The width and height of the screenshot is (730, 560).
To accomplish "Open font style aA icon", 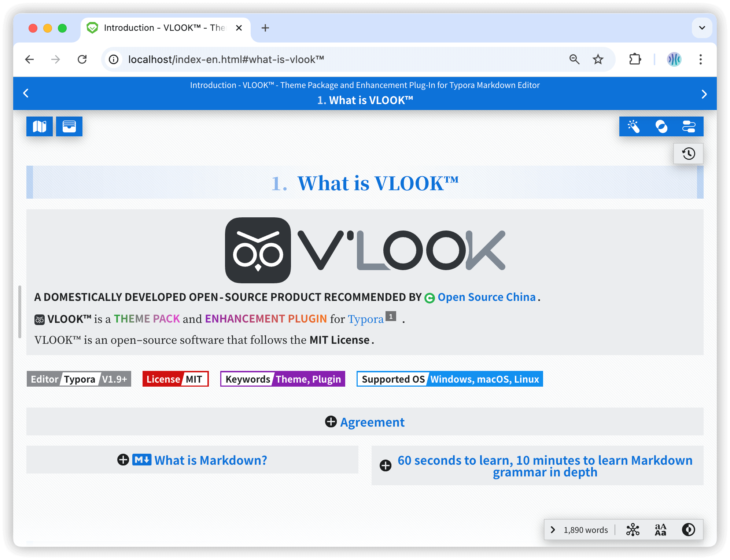I will [x=660, y=530].
